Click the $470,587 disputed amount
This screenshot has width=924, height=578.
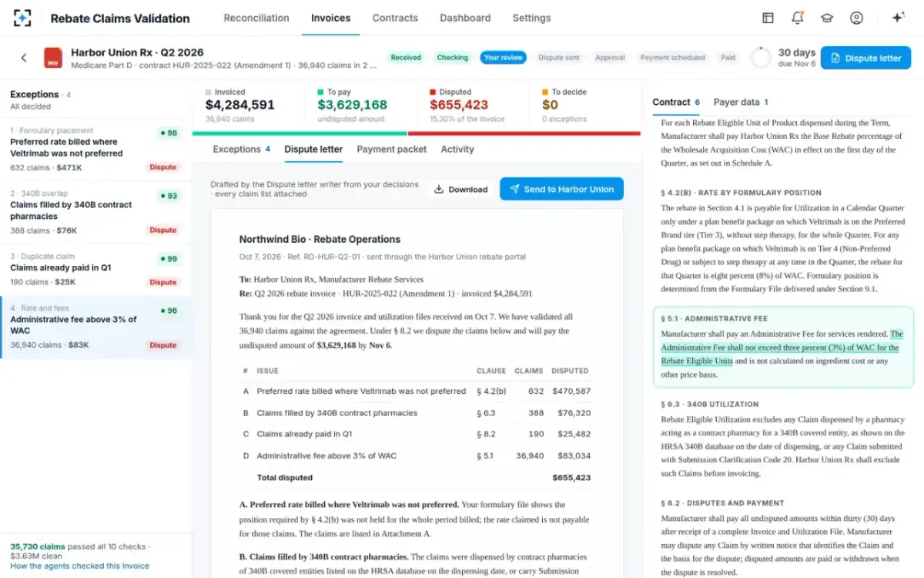point(572,391)
